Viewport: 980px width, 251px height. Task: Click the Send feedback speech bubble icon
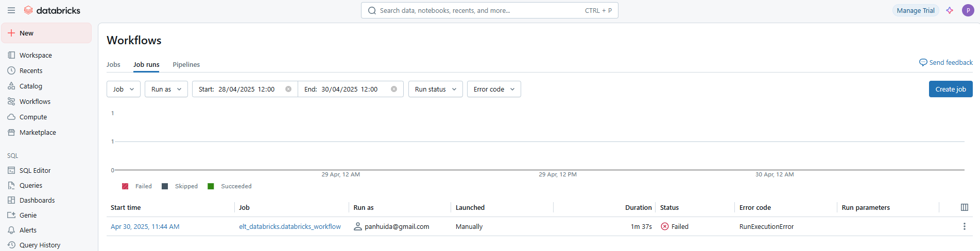click(x=923, y=62)
